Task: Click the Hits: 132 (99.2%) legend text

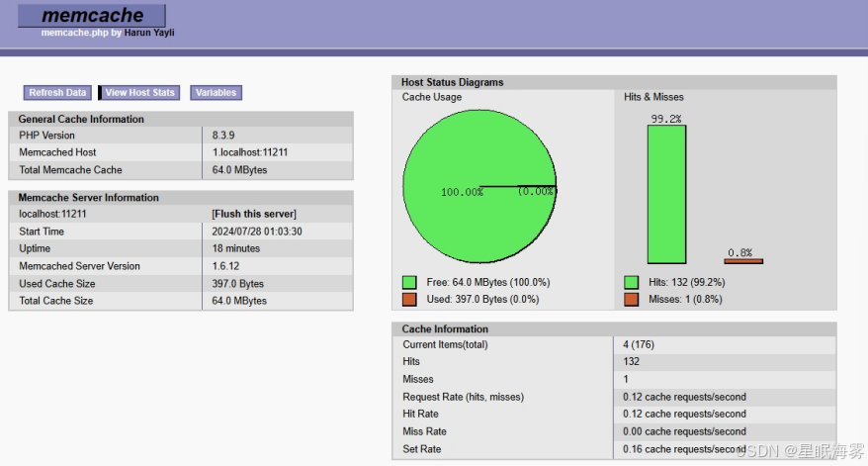Action: coord(687,283)
